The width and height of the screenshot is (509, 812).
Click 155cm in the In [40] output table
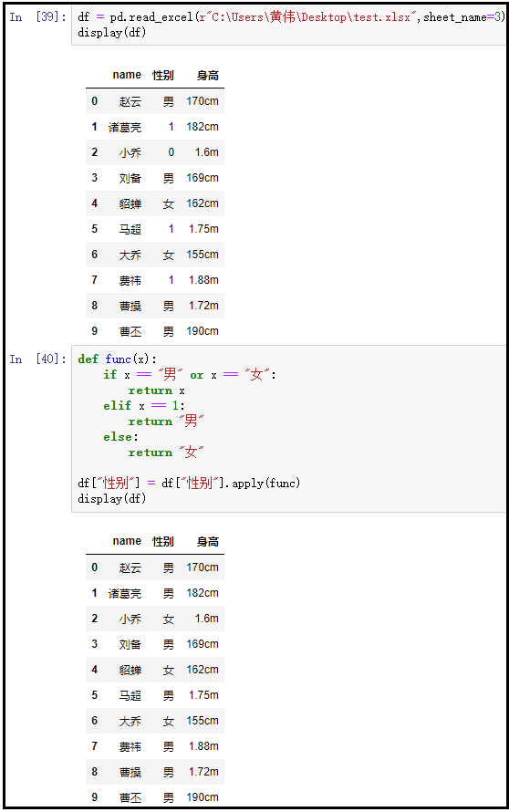coord(203,721)
